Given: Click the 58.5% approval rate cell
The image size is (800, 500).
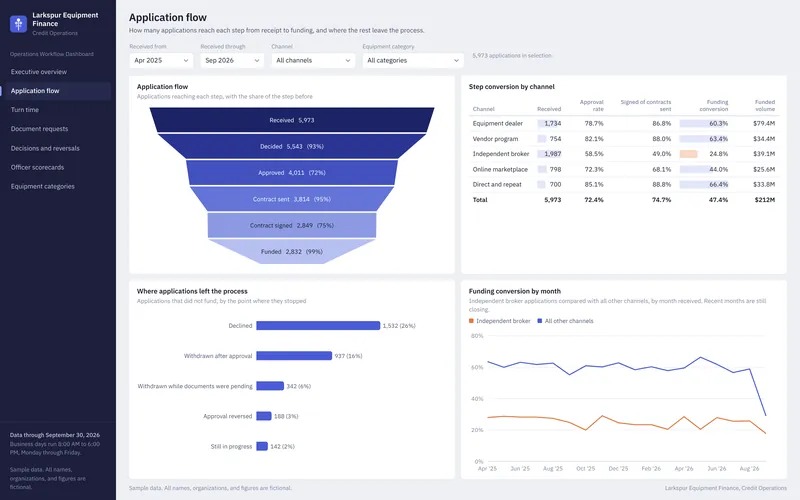Looking at the screenshot, I should pos(594,154).
